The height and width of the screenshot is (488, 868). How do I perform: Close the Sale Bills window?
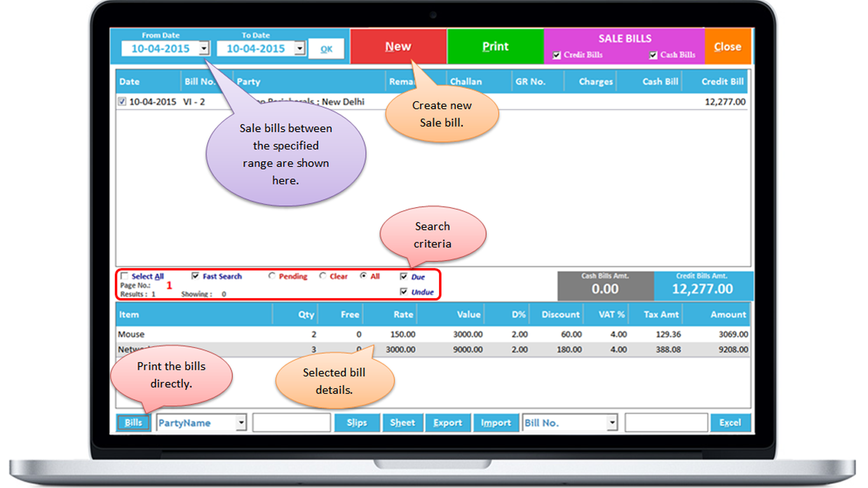pyautogui.click(x=728, y=46)
